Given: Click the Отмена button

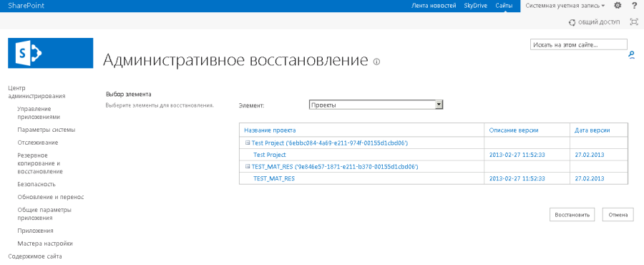Looking at the screenshot, I should click(618, 214).
